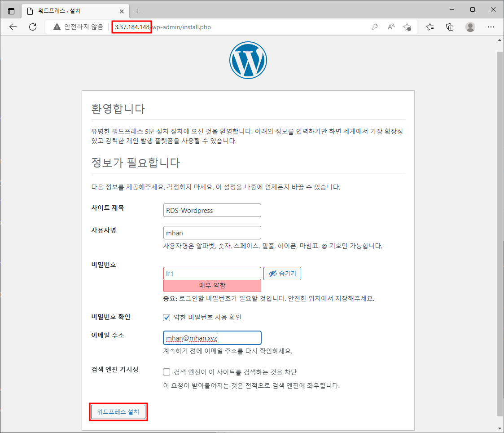
Task: Edit the 사용자명 field
Action: click(x=212, y=233)
